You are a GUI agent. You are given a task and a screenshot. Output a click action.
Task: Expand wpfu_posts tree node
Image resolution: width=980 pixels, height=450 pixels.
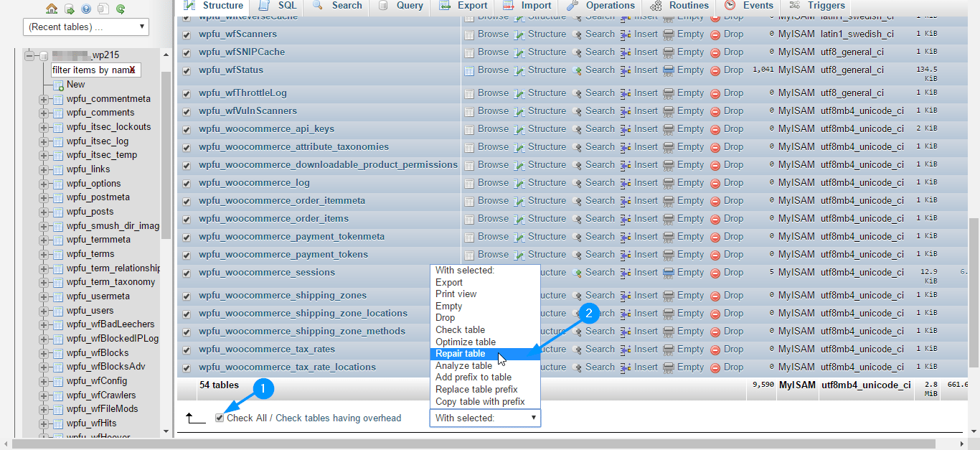pyautogui.click(x=44, y=212)
